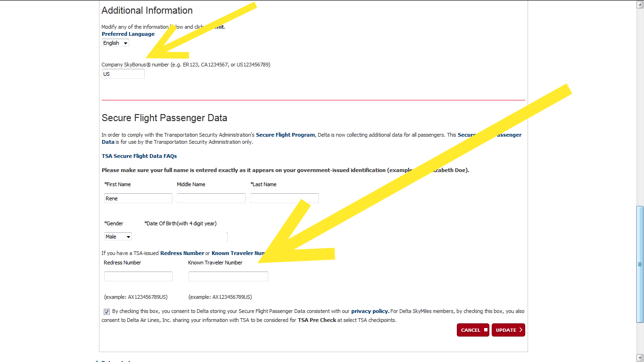Click the page scrollbar up arrow
644x362 pixels.
click(x=640, y=4)
